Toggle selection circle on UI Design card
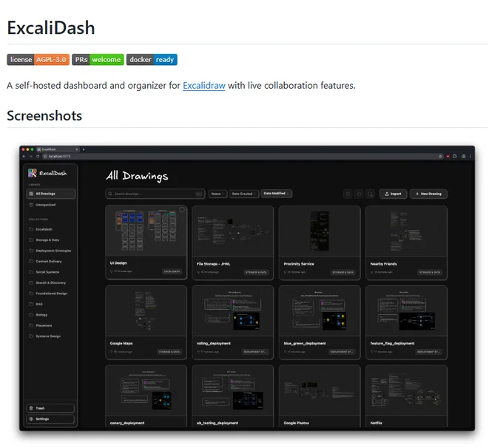 coord(181,210)
